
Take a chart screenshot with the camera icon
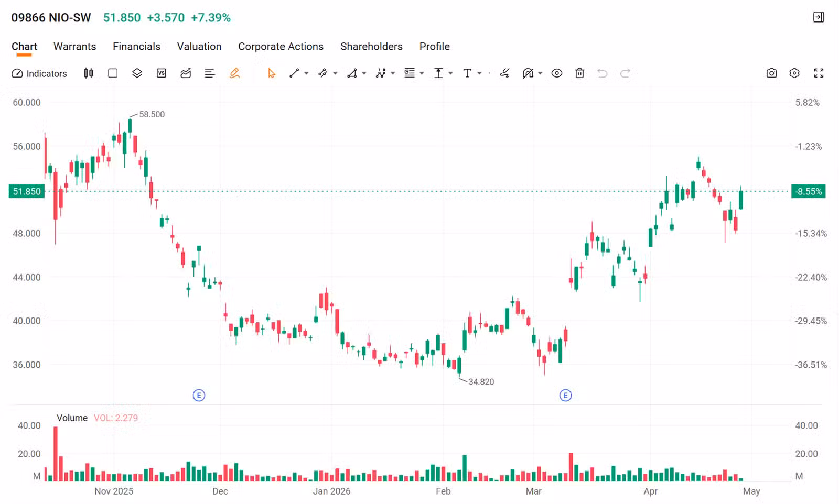pos(771,73)
